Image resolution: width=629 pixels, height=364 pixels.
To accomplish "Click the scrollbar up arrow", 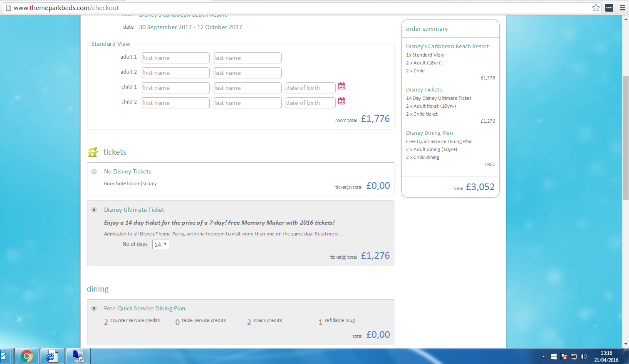I will point(626,19).
